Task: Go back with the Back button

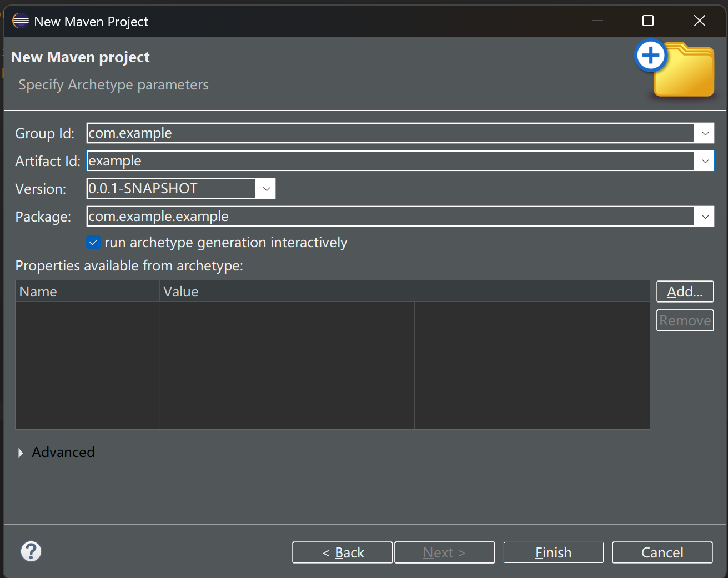Action: [343, 552]
